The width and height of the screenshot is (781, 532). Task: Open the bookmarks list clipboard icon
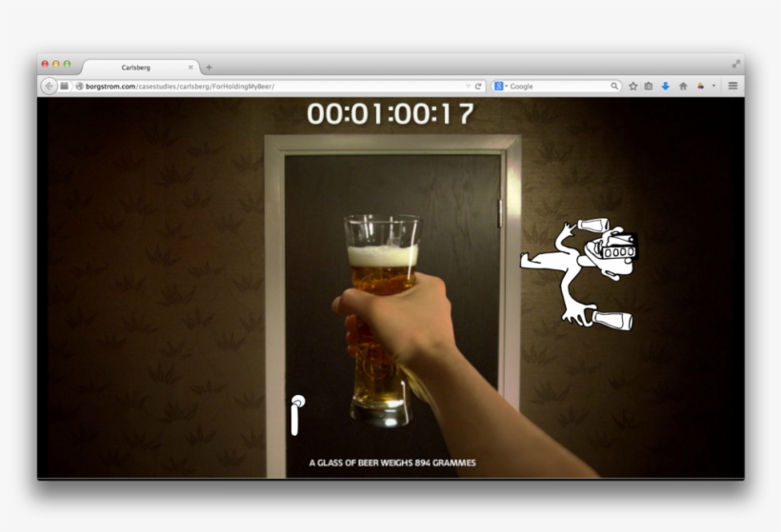(x=649, y=86)
